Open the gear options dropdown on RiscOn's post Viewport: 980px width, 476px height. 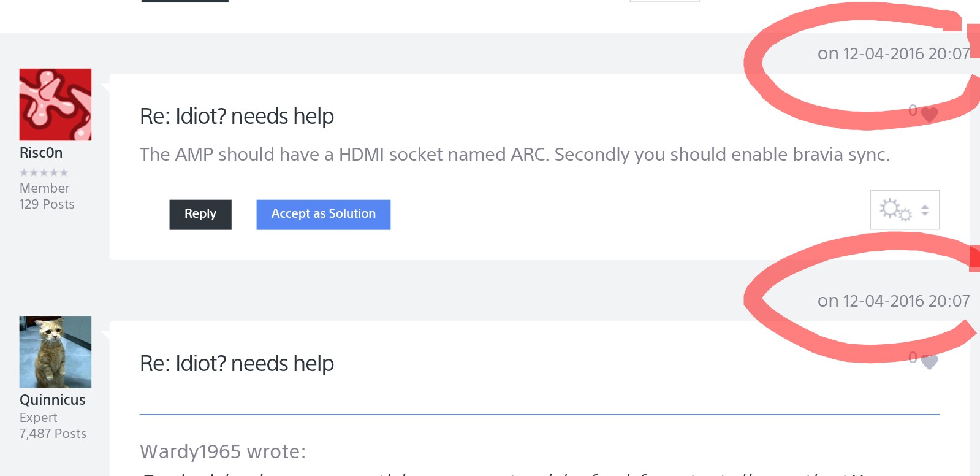tap(904, 210)
